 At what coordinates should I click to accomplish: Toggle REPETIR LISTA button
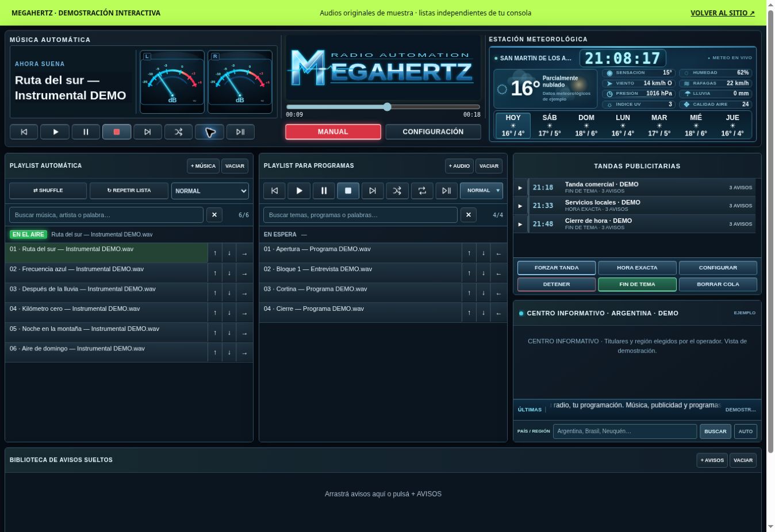(129, 191)
